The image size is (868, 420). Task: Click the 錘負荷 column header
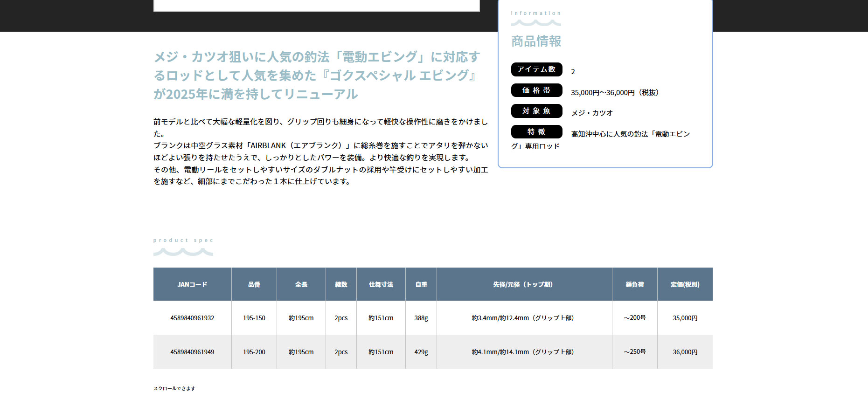(635, 284)
